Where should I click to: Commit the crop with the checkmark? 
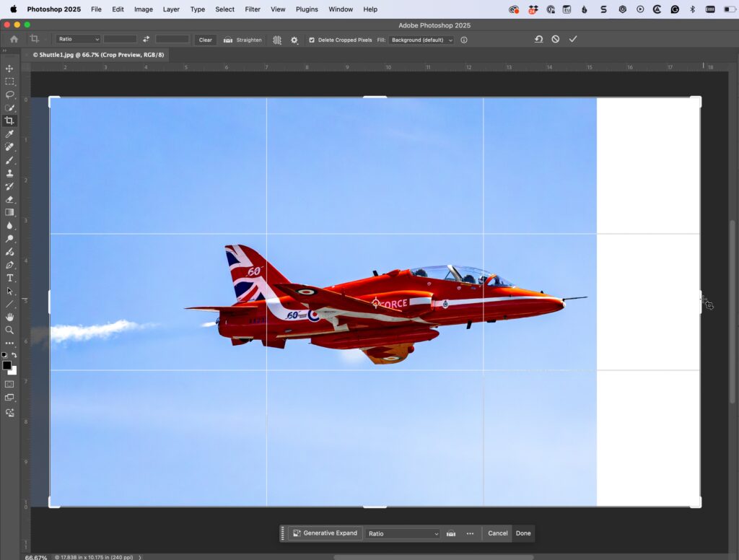pos(573,40)
